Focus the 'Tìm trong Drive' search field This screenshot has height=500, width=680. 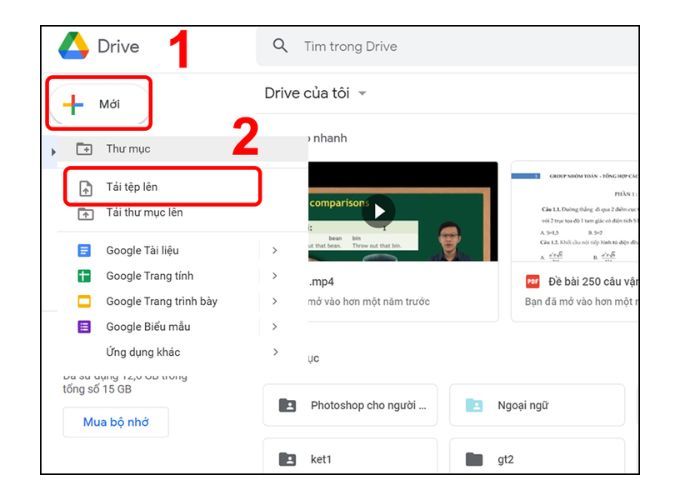click(447, 46)
